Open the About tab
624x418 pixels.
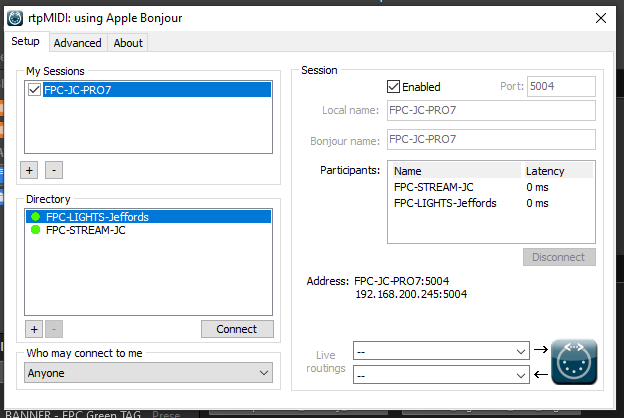(128, 43)
